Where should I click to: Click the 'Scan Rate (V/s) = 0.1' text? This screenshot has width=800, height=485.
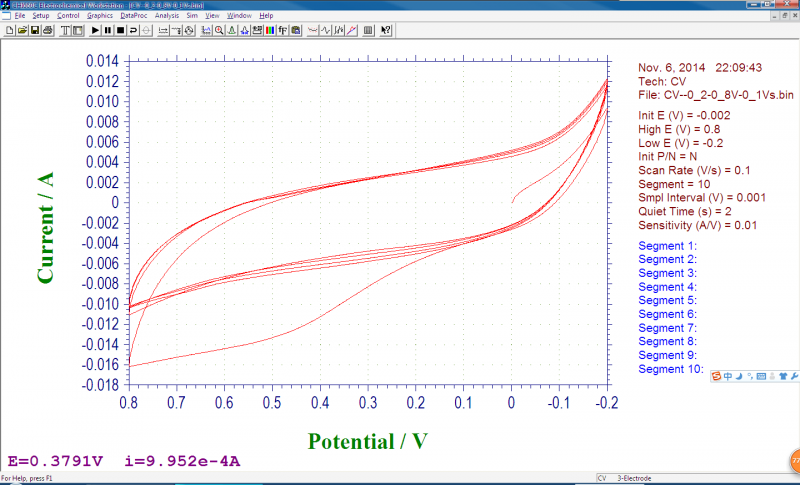tap(694, 170)
